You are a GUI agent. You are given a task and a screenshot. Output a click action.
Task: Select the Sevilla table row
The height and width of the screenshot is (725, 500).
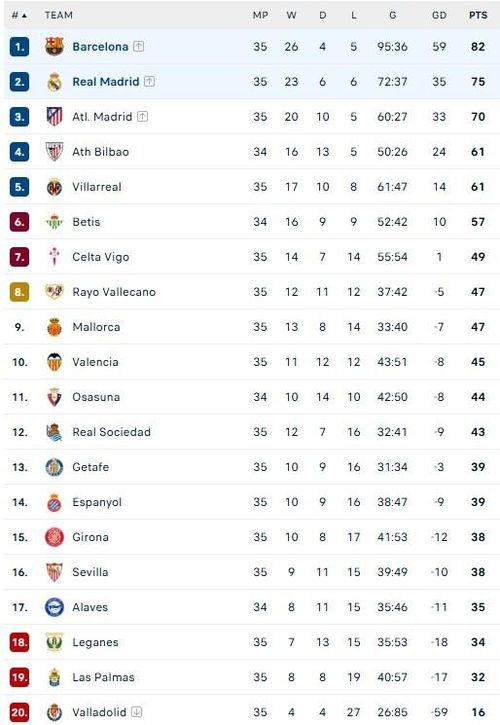(252, 572)
